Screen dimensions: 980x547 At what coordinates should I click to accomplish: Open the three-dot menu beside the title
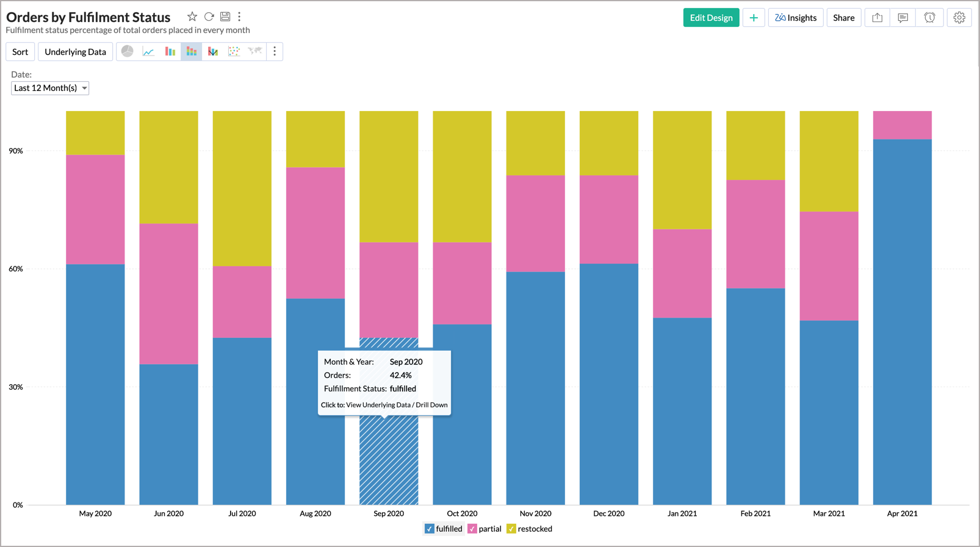point(239,16)
